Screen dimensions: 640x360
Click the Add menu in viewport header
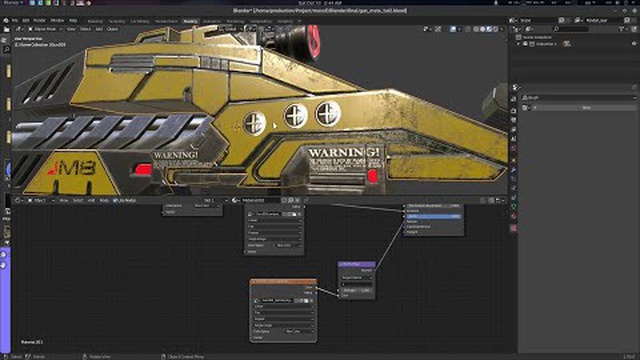pyautogui.click(x=99, y=29)
